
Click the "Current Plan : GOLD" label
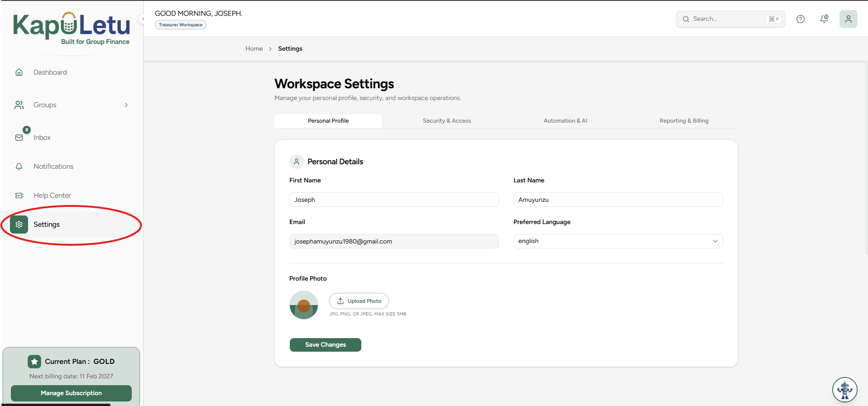click(80, 362)
